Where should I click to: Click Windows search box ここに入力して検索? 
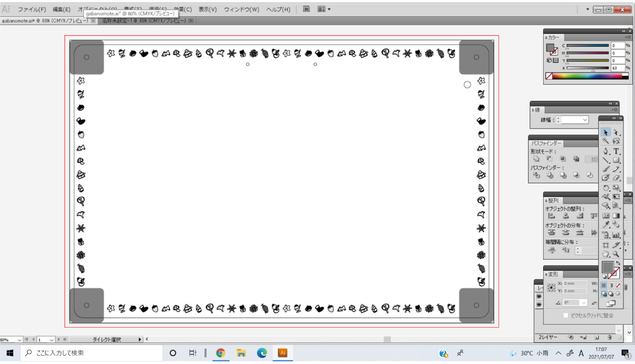(91, 353)
